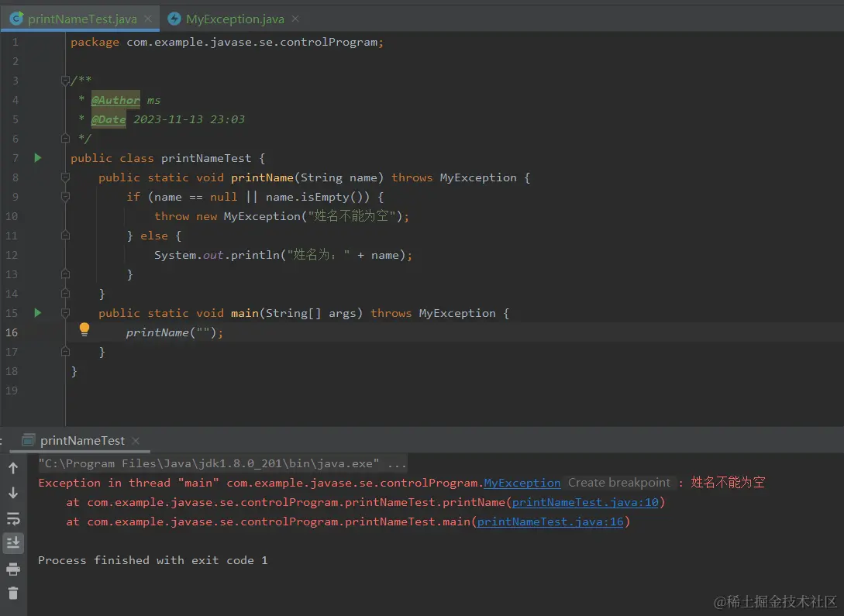This screenshot has height=616, width=844.
Task: Collapse the printName method fold at line 8
Action: tap(65, 177)
